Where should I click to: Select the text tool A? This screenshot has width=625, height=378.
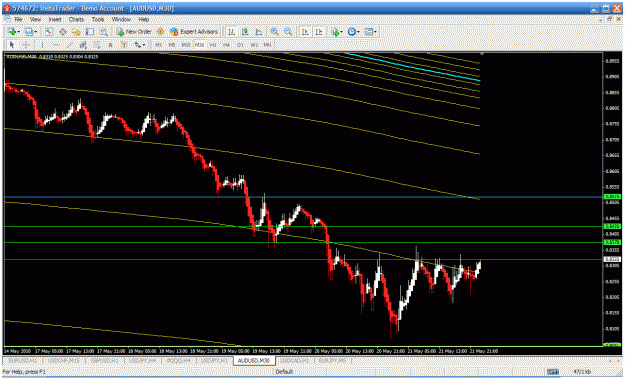pyautogui.click(x=110, y=45)
